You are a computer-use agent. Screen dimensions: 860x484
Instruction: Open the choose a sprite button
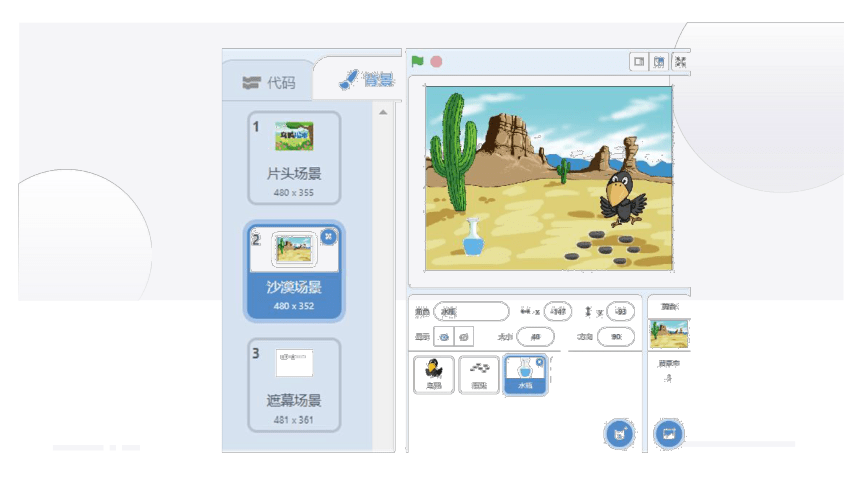[620, 434]
